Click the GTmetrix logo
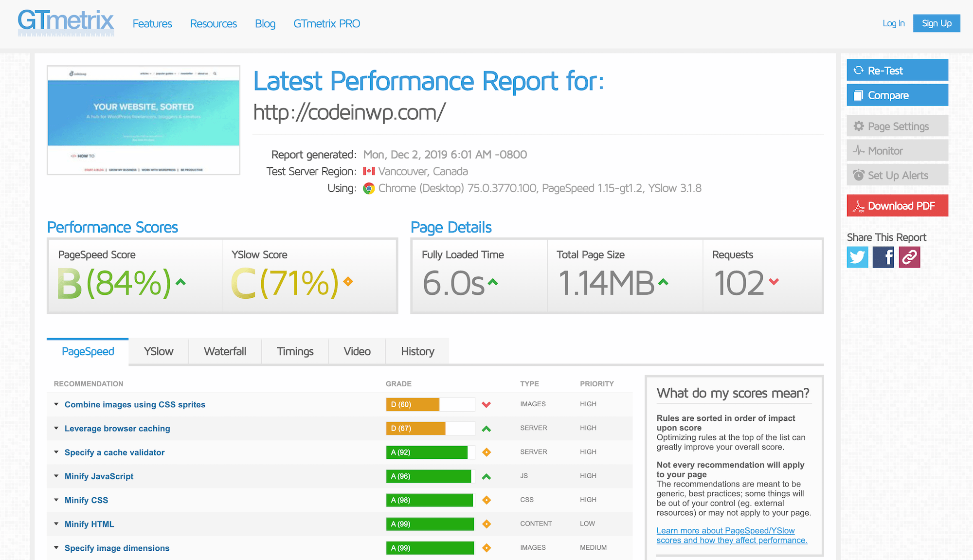The width and height of the screenshot is (973, 560). pyautogui.click(x=66, y=22)
